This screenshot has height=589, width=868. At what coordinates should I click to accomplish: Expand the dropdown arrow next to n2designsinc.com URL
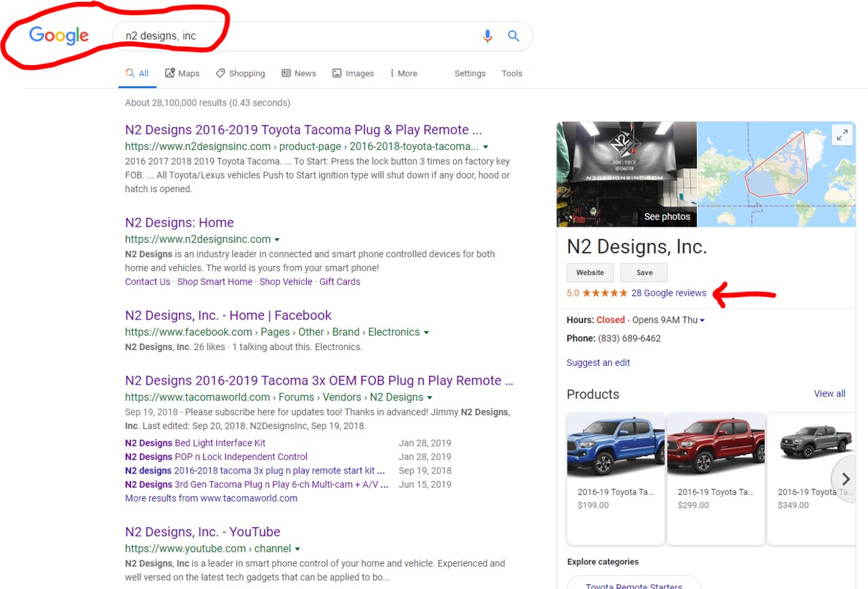(x=277, y=240)
